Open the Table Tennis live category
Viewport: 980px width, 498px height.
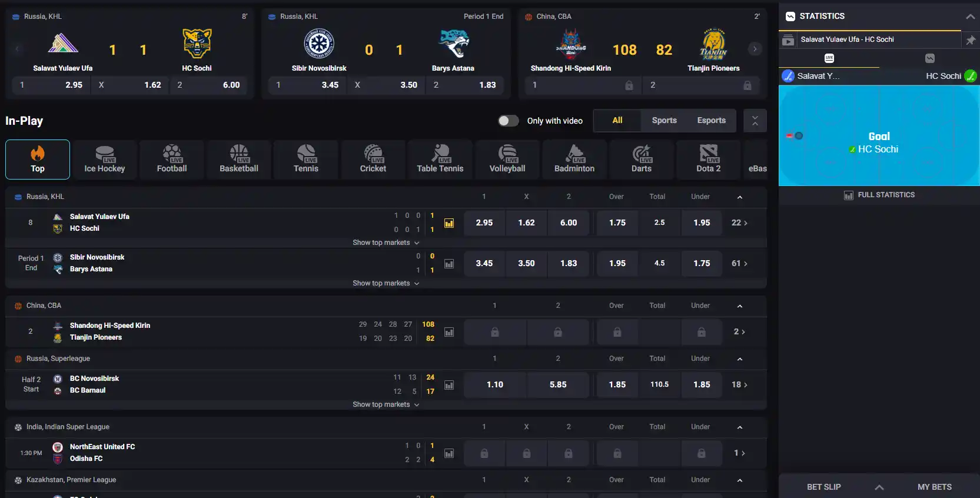(x=440, y=160)
